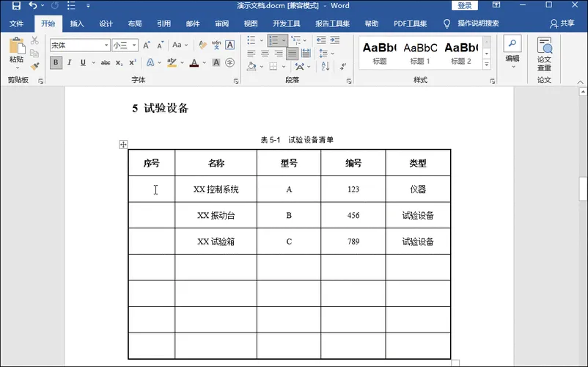The image size is (588, 367).
Task: Apply subscript formatting
Action: [x=120, y=62]
